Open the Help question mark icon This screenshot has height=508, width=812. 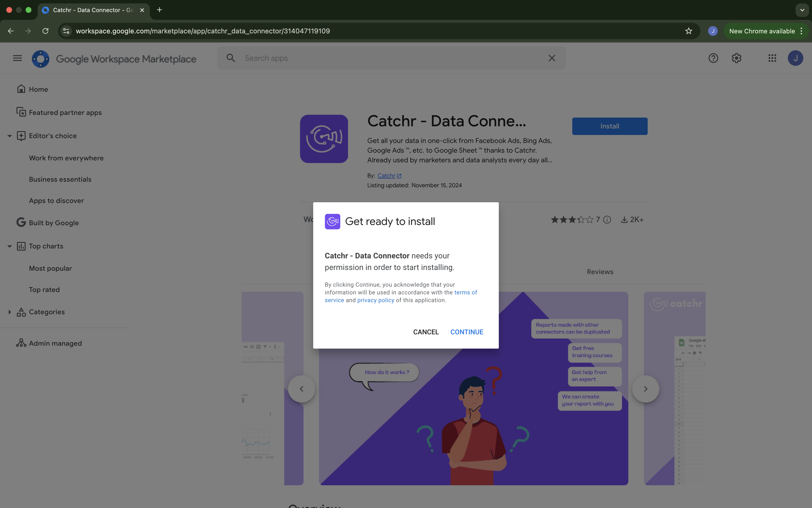coord(713,58)
